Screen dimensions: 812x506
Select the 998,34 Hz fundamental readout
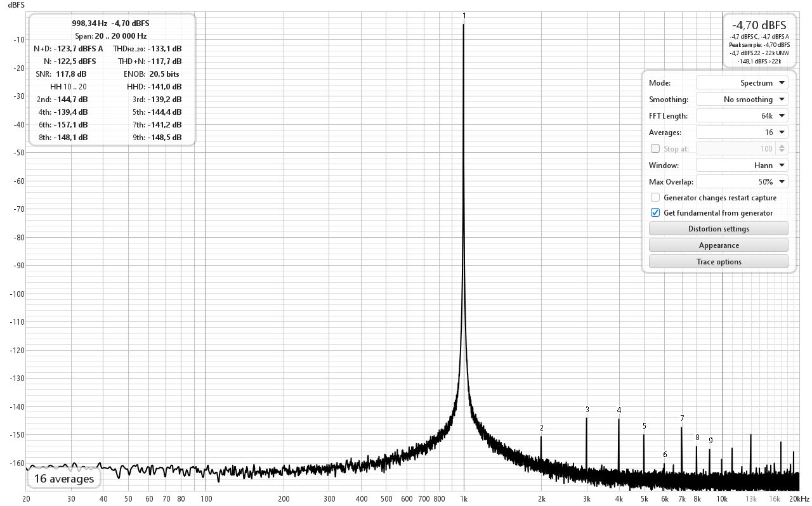(89, 23)
